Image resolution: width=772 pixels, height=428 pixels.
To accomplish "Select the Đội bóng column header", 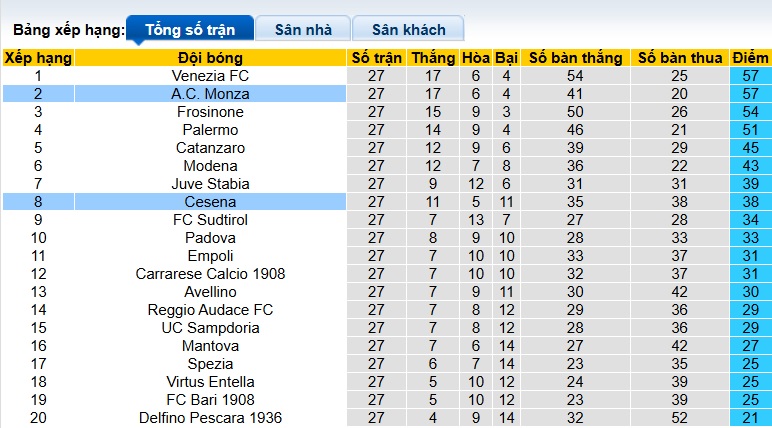I will (x=210, y=58).
